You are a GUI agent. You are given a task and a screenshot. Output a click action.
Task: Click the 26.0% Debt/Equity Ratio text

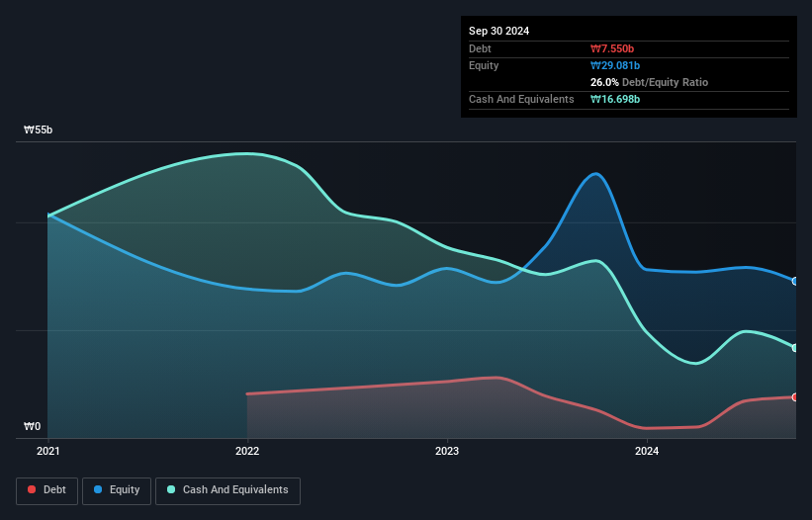(x=649, y=82)
